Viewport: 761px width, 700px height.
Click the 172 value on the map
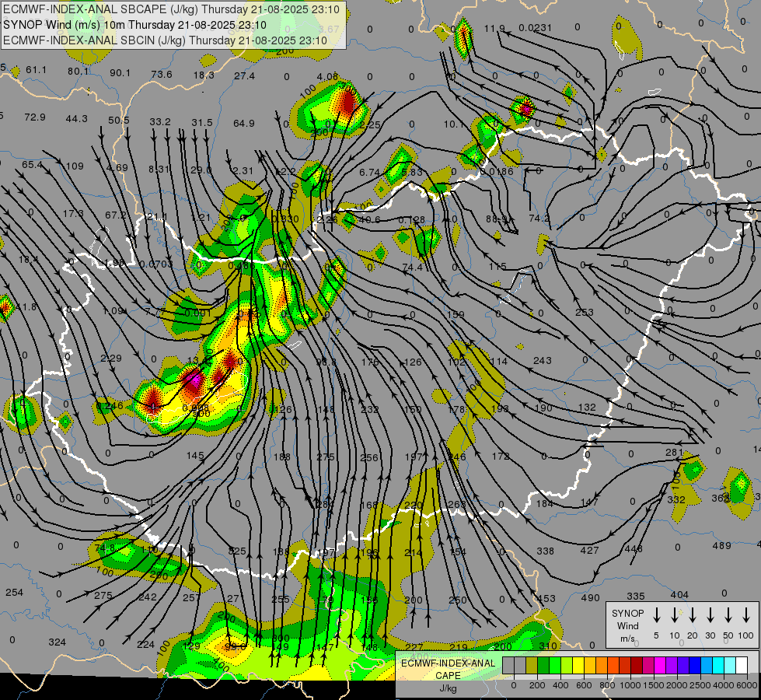click(501, 456)
